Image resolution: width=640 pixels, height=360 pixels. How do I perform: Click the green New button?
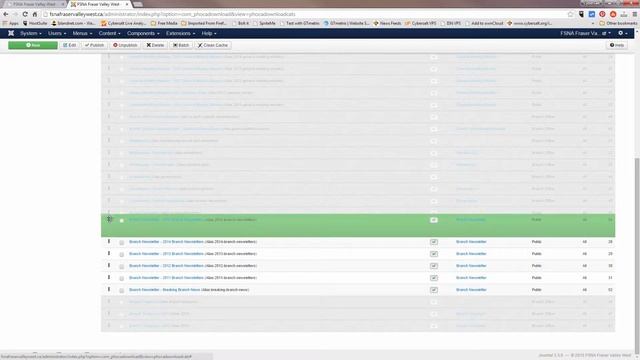tap(33, 45)
